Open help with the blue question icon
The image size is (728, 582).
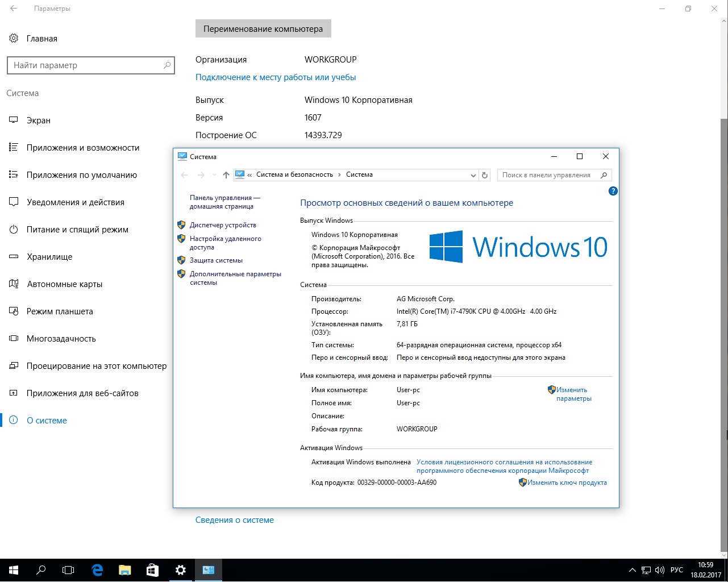click(613, 191)
